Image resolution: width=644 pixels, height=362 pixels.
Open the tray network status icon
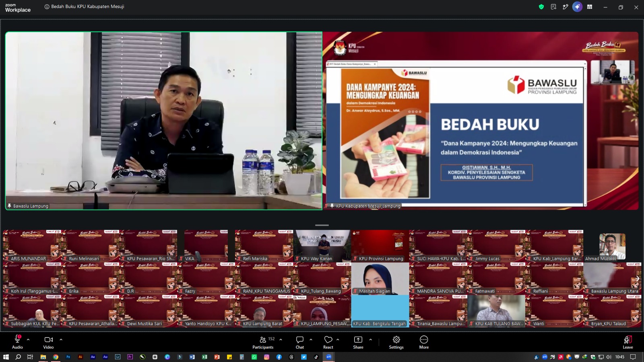coord(601,357)
